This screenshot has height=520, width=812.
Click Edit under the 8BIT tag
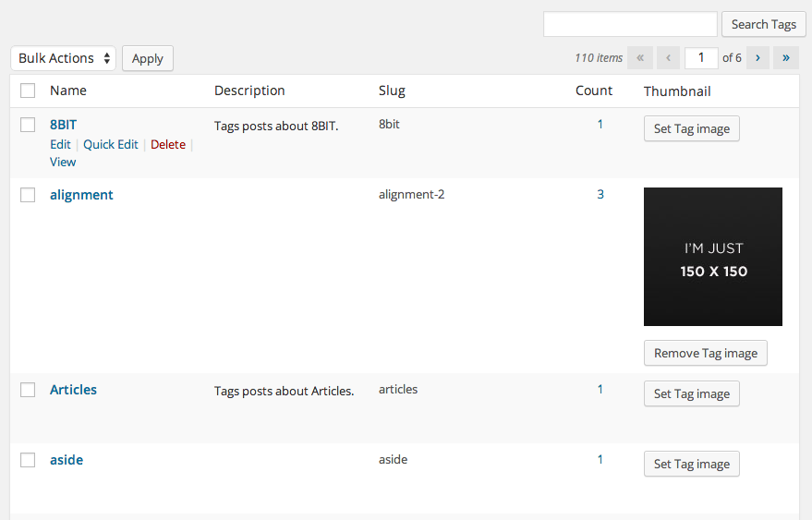click(60, 144)
